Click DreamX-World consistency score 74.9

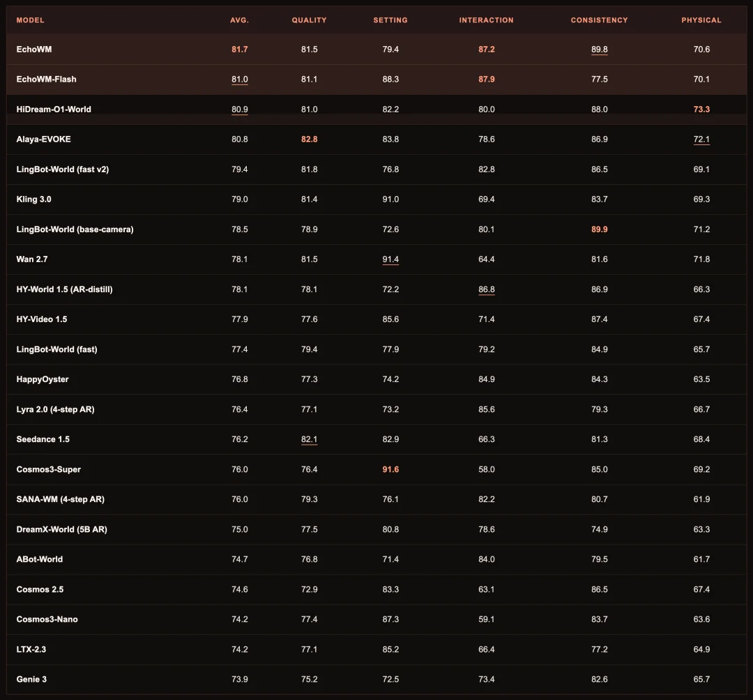[x=600, y=530]
